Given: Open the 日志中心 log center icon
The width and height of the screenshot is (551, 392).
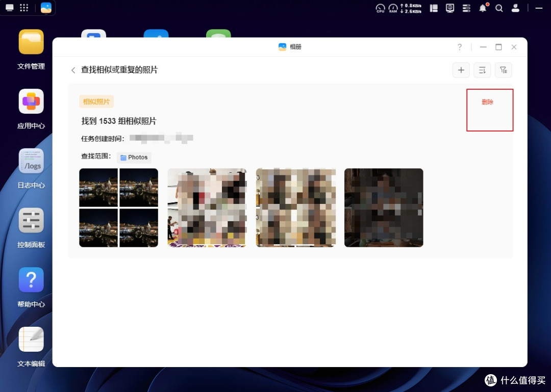Looking at the screenshot, I should click(31, 161).
